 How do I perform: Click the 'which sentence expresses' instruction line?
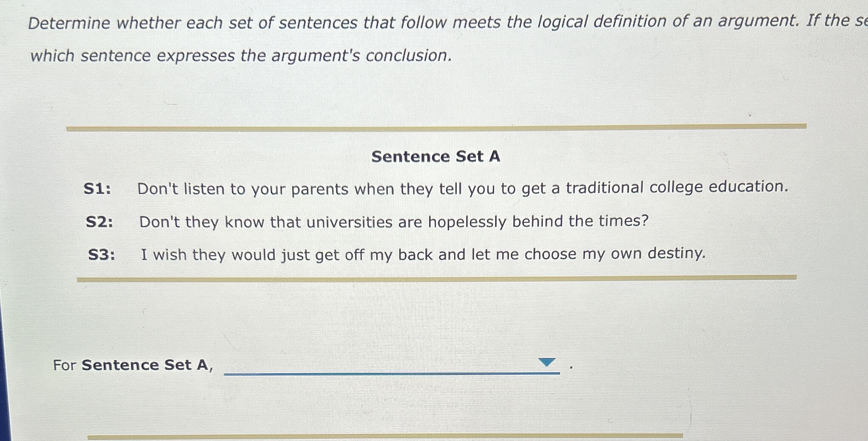(241, 55)
